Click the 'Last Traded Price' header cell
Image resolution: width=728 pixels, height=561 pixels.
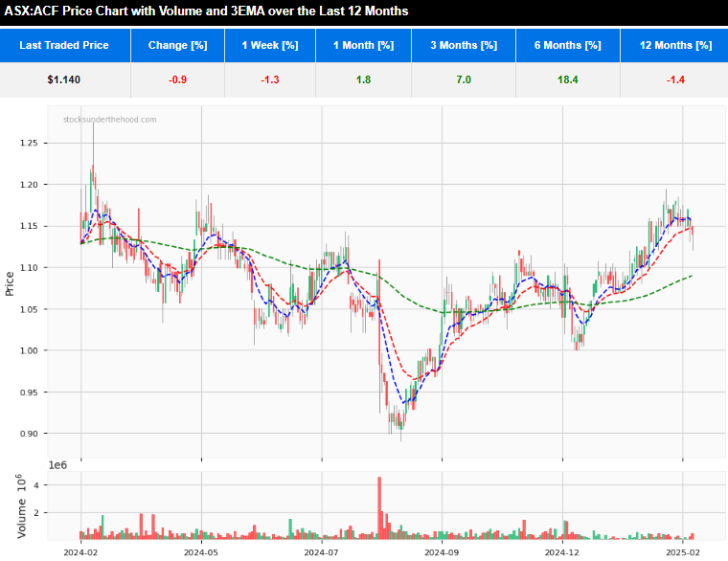coord(65,45)
